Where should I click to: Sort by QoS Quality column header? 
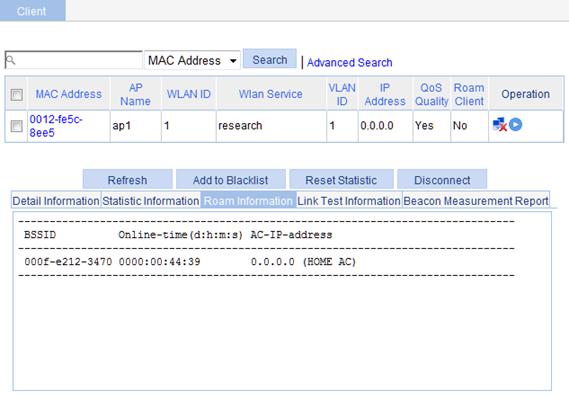[431, 94]
